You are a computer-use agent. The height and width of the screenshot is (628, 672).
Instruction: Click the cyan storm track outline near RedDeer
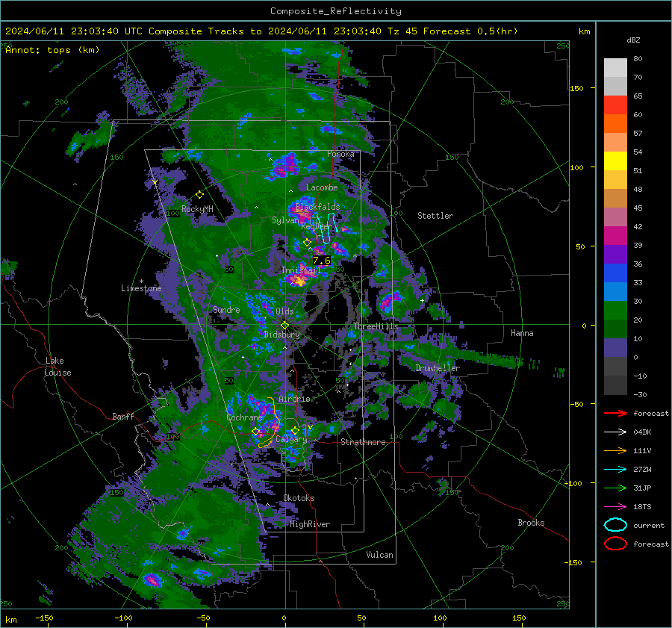coord(328,228)
